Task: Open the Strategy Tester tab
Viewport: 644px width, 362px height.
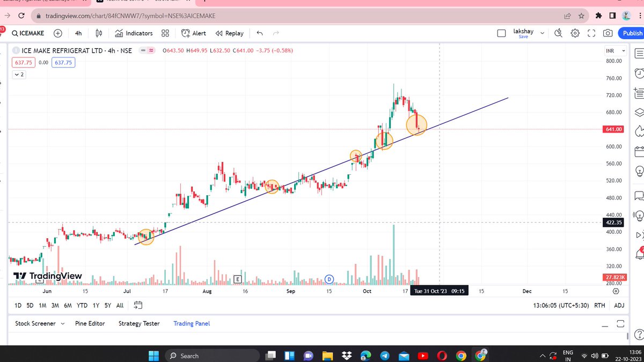Action: [139, 323]
